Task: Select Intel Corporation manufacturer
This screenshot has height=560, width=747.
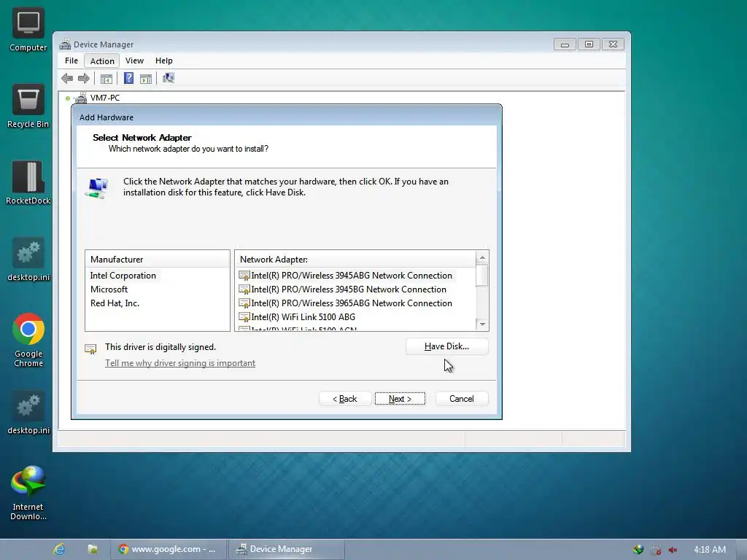Action: click(123, 275)
